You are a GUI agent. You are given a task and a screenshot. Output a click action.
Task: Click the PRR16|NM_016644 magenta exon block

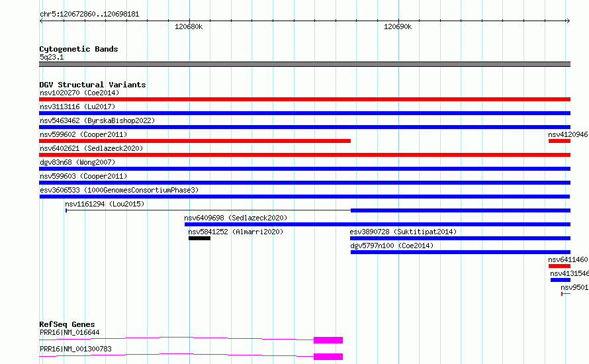pyautogui.click(x=328, y=340)
